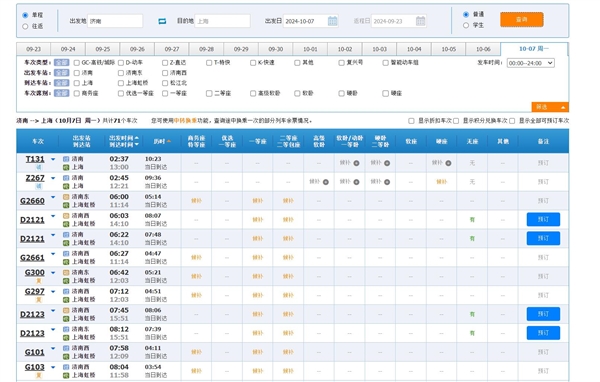Switch to the 10-04 date tab
Screen dimensions: 600x382
click(414, 49)
